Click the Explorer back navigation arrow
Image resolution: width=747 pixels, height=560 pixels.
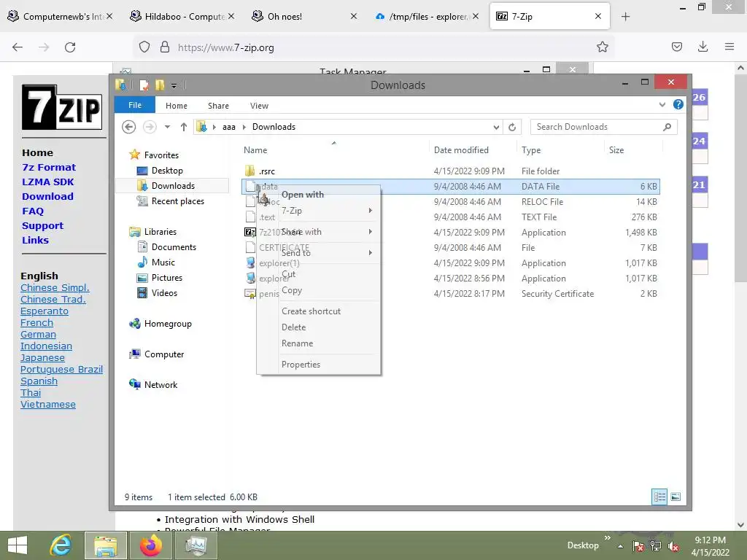click(x=128, y=127)
